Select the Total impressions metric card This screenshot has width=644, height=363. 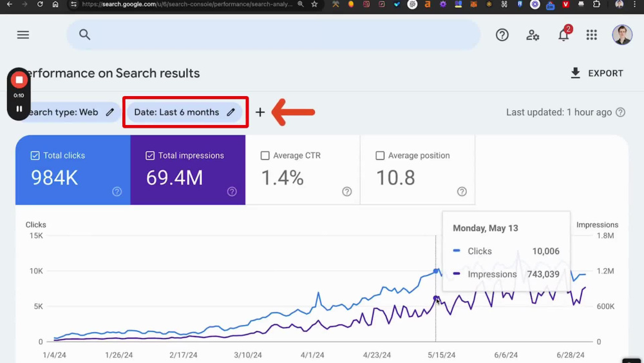188,170
